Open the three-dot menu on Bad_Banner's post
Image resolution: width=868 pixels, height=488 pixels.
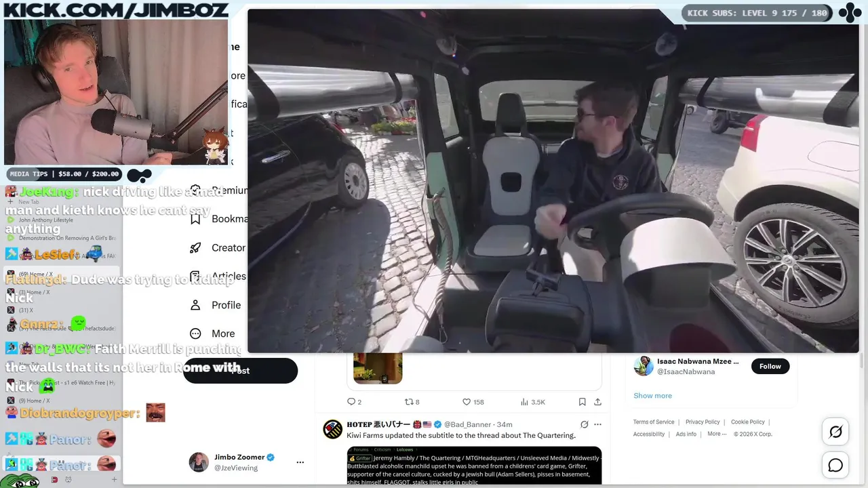pos(597,424)
